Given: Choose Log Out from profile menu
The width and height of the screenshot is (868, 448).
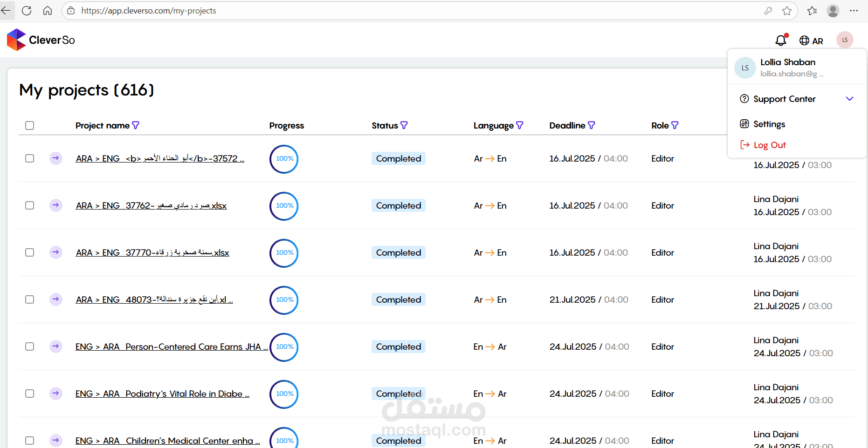Looking at the screenshot, I should click(763, 145).
